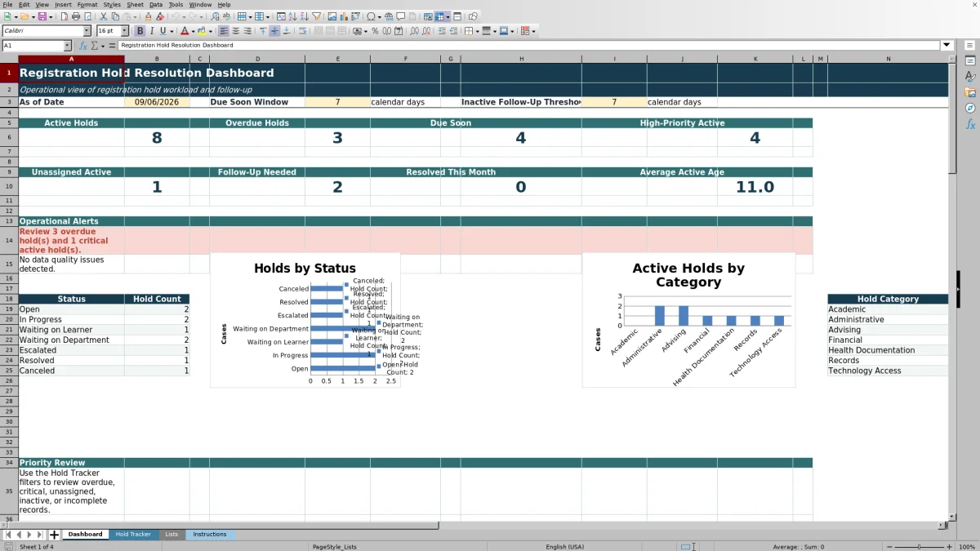Click the Merge and Center Cells icon

318,31
